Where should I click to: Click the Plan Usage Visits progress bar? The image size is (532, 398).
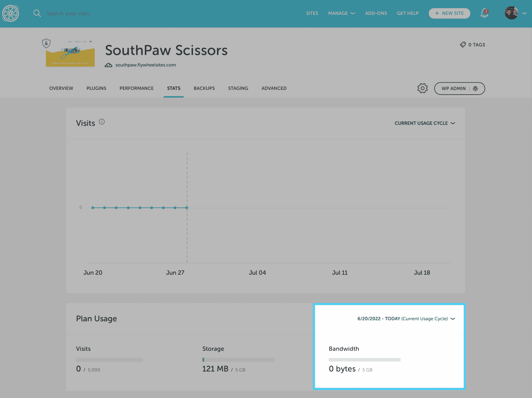pyautogui.click(x=109, y=360)
